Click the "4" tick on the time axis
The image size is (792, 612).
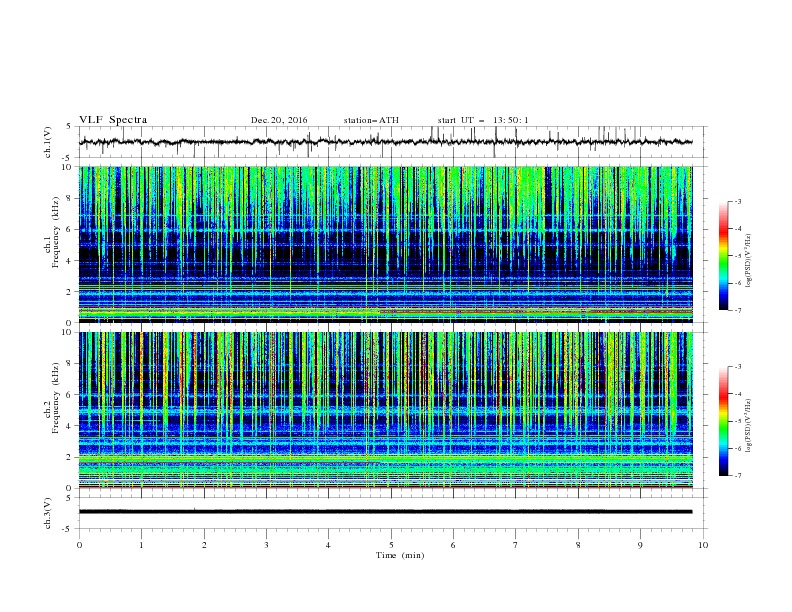pos(328,545)
